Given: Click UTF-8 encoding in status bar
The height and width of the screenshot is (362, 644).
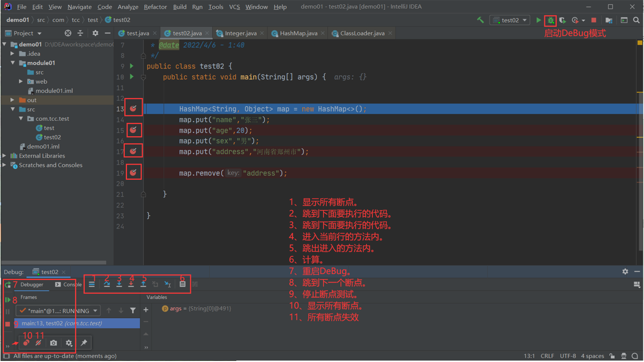Looking at the screenshot, I should click(x=568, y=356).
